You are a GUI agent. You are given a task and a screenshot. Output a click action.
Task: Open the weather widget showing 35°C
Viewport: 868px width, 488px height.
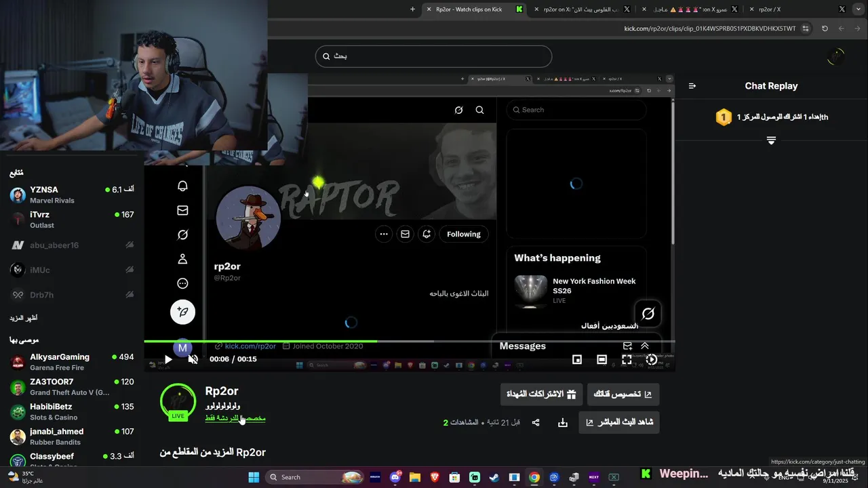(26, 477)
